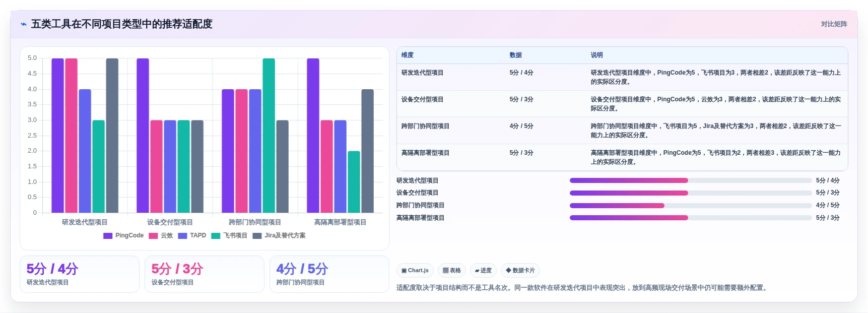Click the 5分 / 4分 value beside progress bar
The width and height of the screenshot is (868, 313).
828,180
